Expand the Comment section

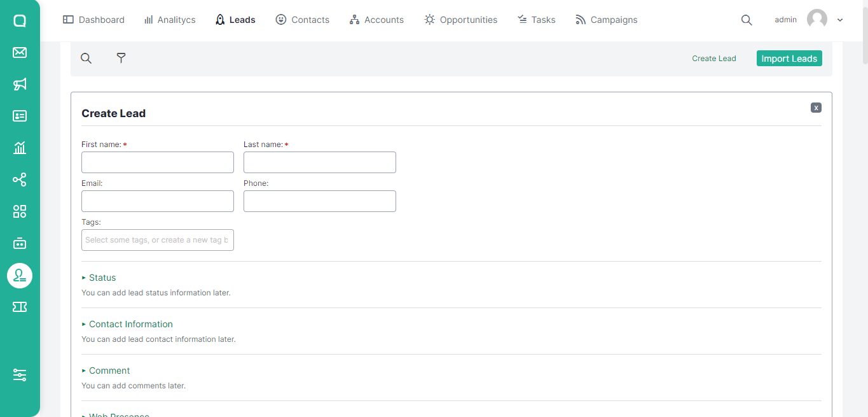click(109, 371)
